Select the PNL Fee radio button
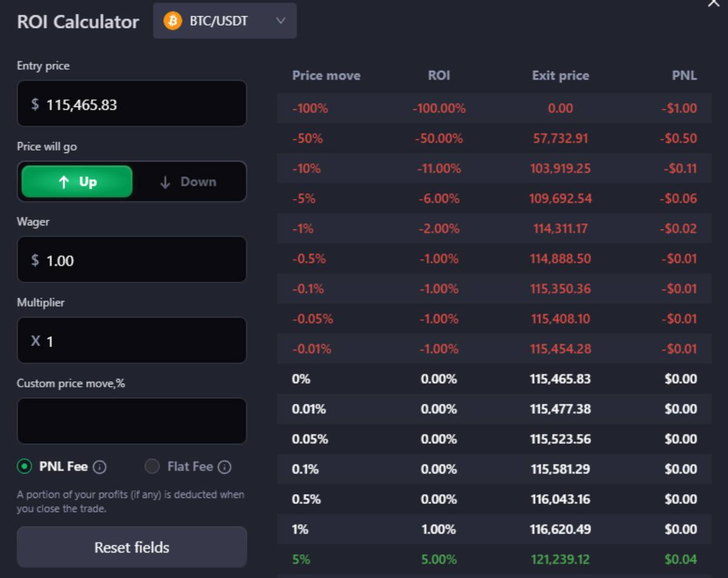 pos(24,466)
